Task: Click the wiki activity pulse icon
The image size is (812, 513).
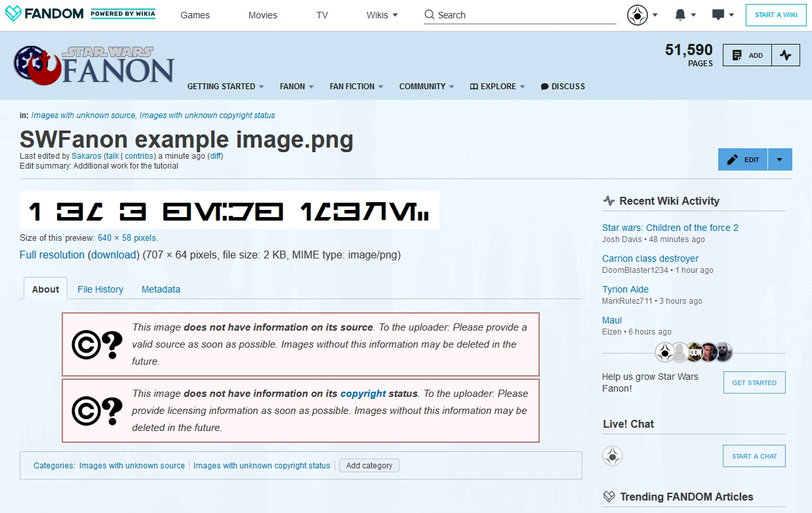Action: coord(786,55)
